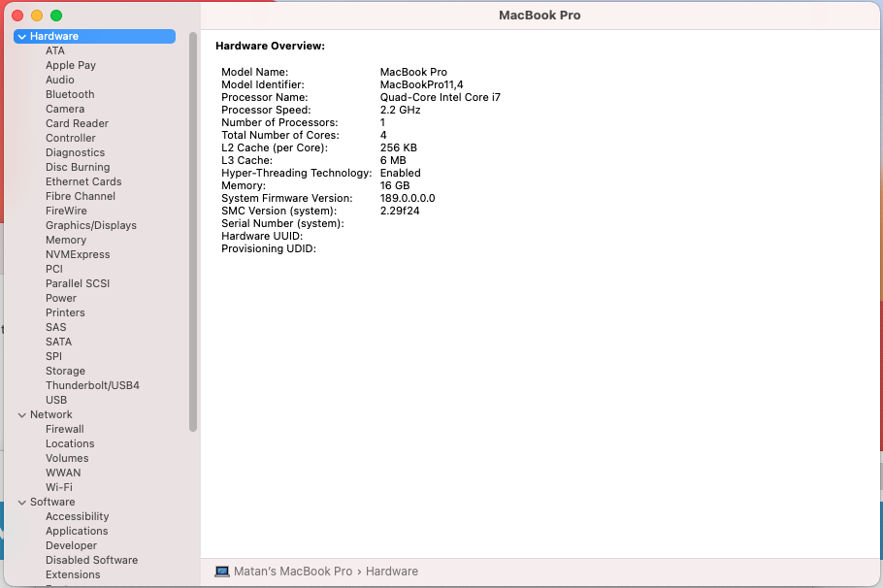Select Applications in the sidebar
Viewport: 883px width, 588px height.
[x=77, y=531]
